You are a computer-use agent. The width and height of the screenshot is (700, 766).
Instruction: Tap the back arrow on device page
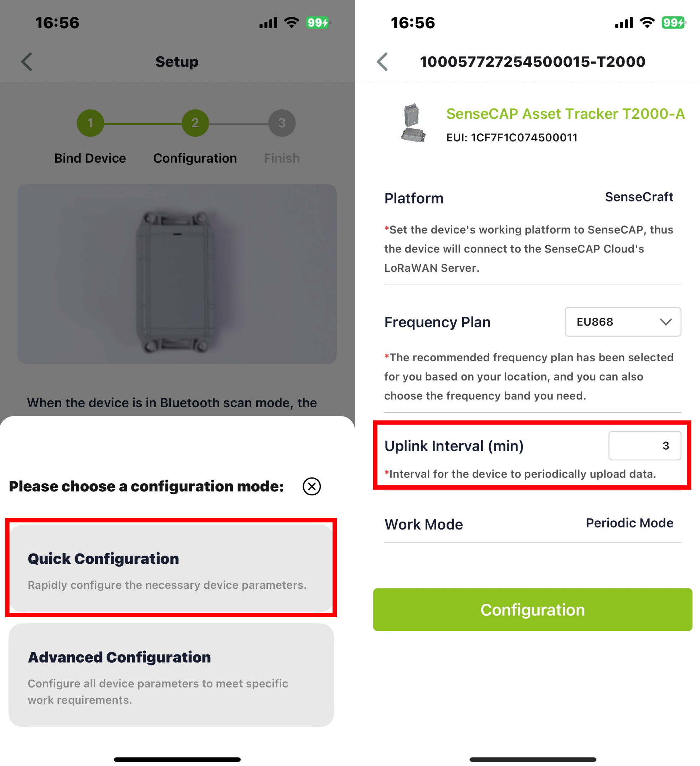point(382,62)
